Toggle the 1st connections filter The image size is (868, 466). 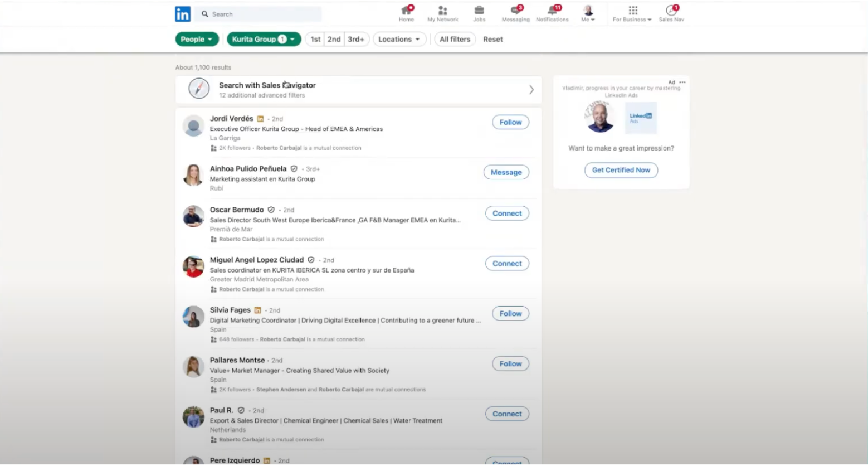point(315,39)
